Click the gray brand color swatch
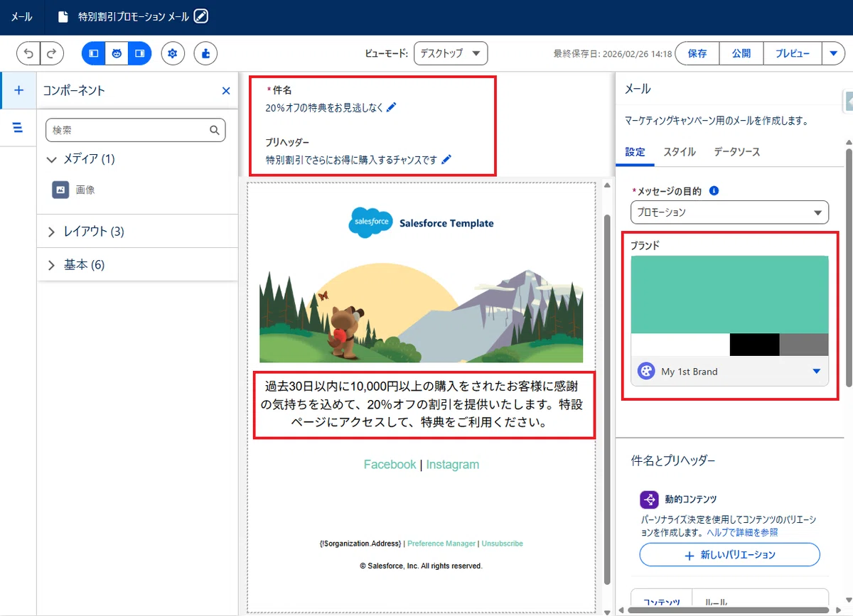This screenshot has height=616, width=853. click(804, 345)
